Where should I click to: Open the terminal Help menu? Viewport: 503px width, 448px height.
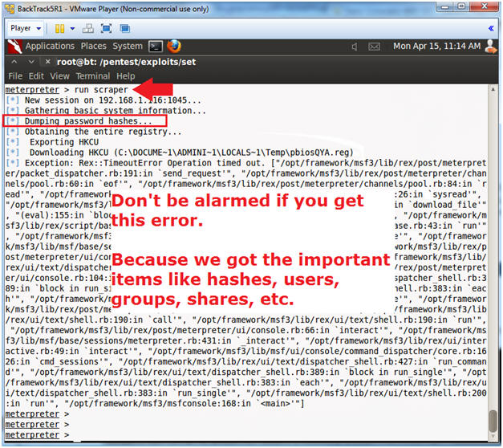click(x=125, y=76)
